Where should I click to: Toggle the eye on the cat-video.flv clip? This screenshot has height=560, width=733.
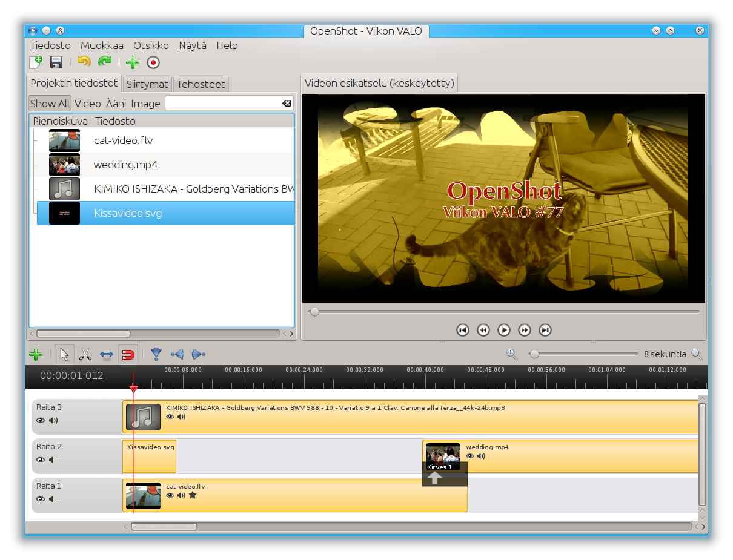(170, 495)
